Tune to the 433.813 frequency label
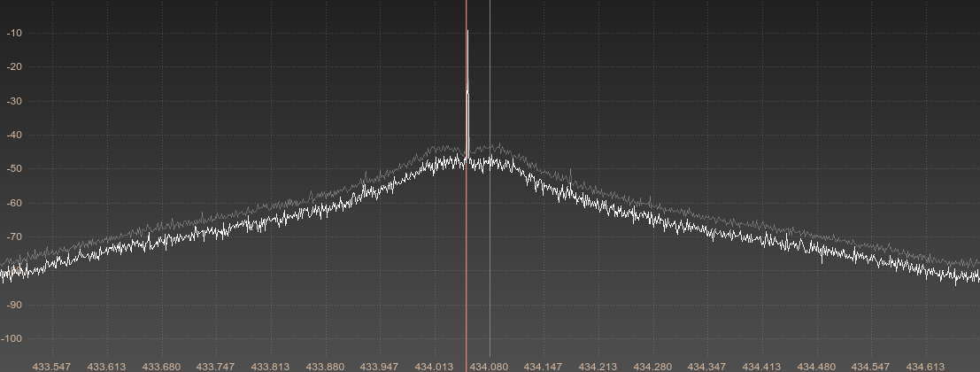Screen dimensions: 980x372 (x=270, y=366)
